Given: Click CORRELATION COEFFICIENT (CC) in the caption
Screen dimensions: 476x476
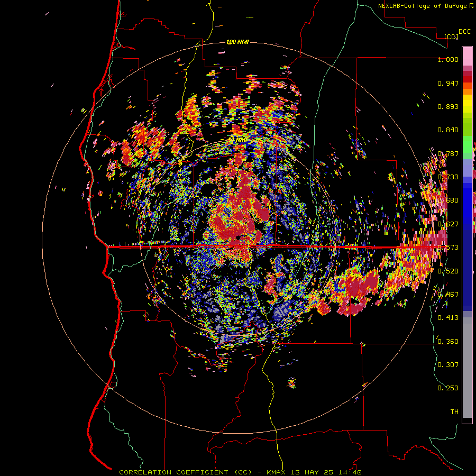Looking at the screenshot, I should 186,472.
